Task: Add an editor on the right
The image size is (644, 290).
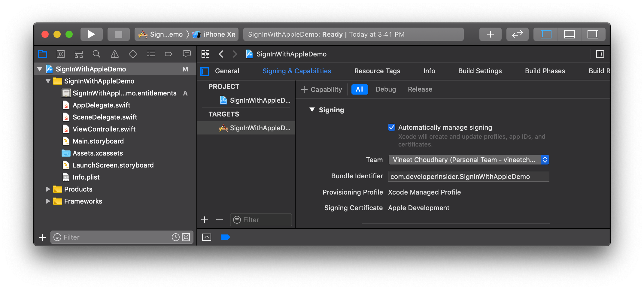Action: coord(600,54)
